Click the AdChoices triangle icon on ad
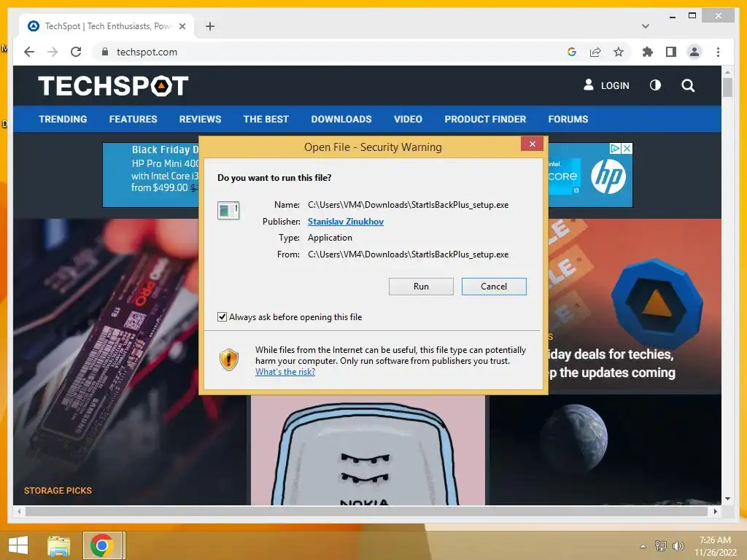The image size is (747, 560). click(616, 149)
